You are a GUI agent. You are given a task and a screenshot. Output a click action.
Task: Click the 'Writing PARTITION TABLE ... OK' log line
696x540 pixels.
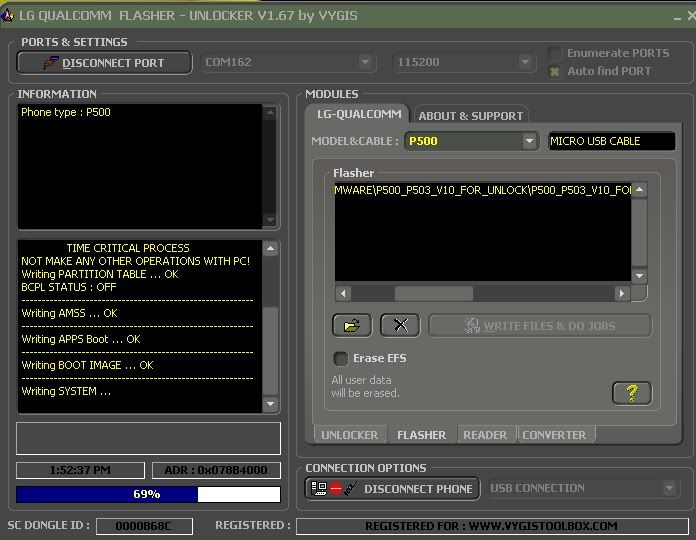coord(100,274)
